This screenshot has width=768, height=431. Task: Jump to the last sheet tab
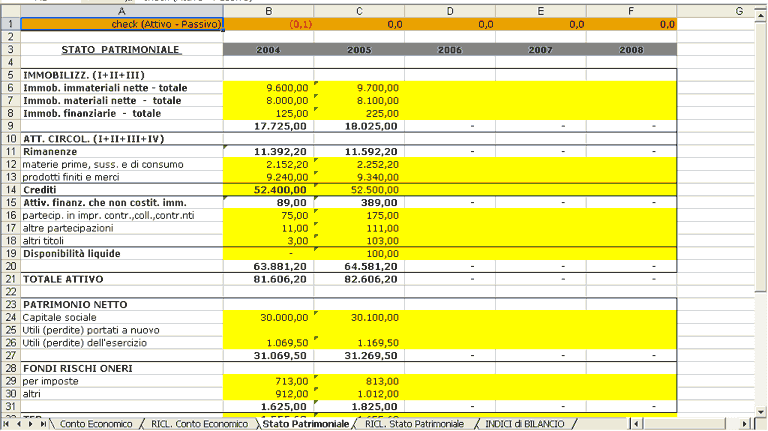pos(43,424)
